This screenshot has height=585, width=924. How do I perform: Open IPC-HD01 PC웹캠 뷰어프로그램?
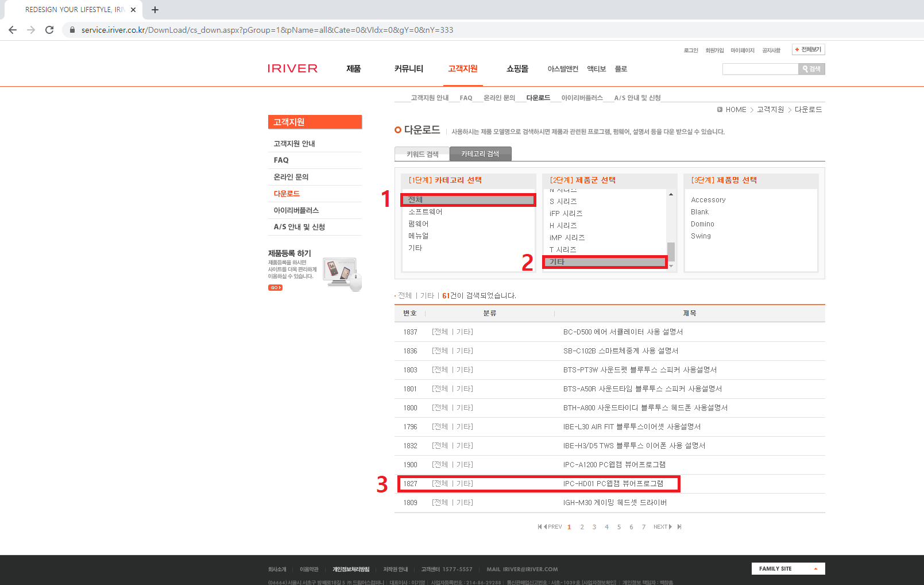(x=613, y=484)
